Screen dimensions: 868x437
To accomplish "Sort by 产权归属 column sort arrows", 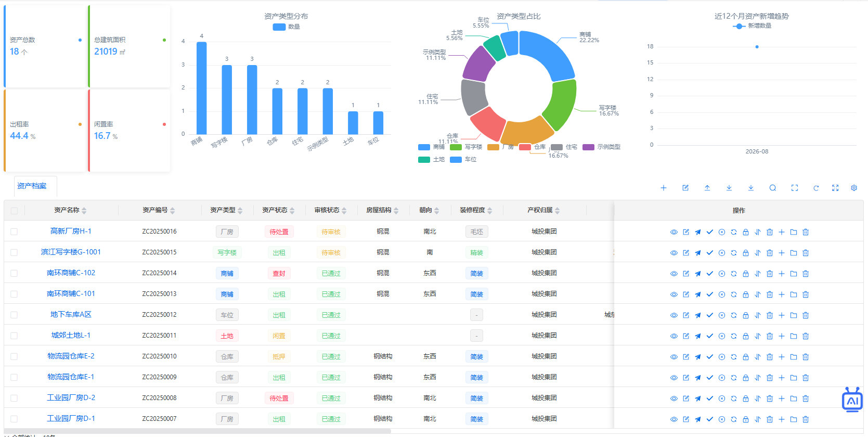I will point(558,211).
